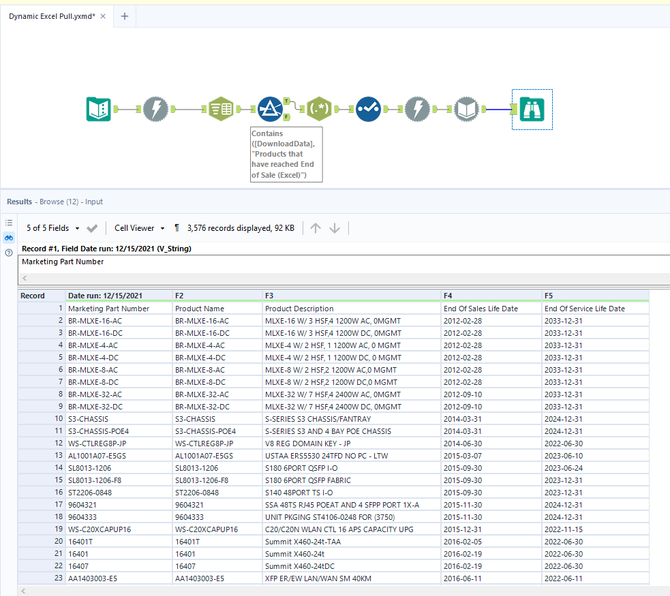Viewport: 670px width, 596px height.
Task: Toggle show whitespace paragraph mark icon
Action: [x=176, y=228]
